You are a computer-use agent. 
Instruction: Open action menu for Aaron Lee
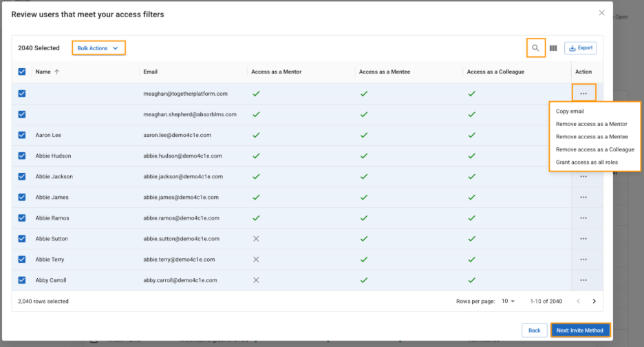click(583, 135)
